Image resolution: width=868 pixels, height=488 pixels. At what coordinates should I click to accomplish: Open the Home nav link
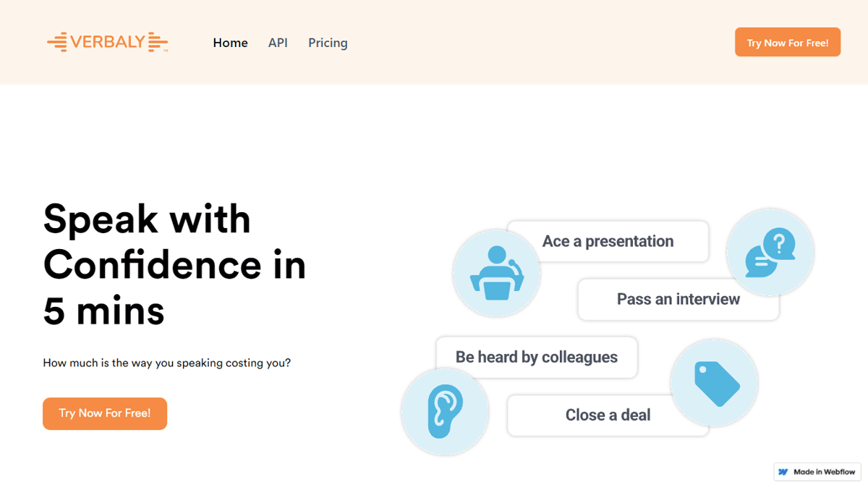point(230,43)
